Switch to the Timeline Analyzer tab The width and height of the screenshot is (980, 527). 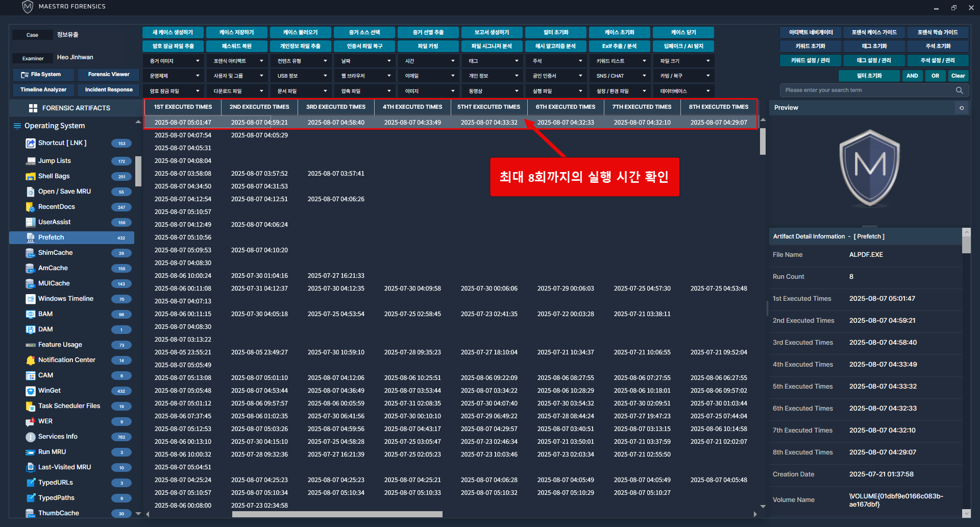(x=43, y=90)
